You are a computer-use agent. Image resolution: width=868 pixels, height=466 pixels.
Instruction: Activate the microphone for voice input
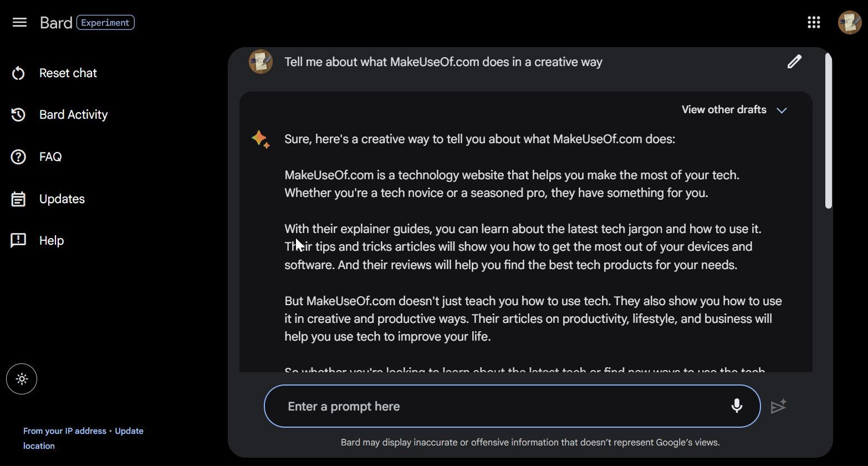(736, 406)
